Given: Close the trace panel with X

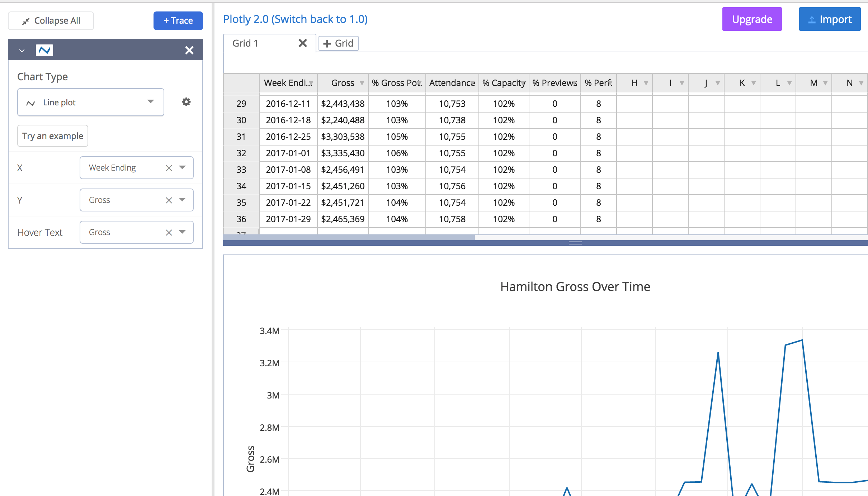Looking at the screenshot, I should pyautogui.click(x=189, y=50).
